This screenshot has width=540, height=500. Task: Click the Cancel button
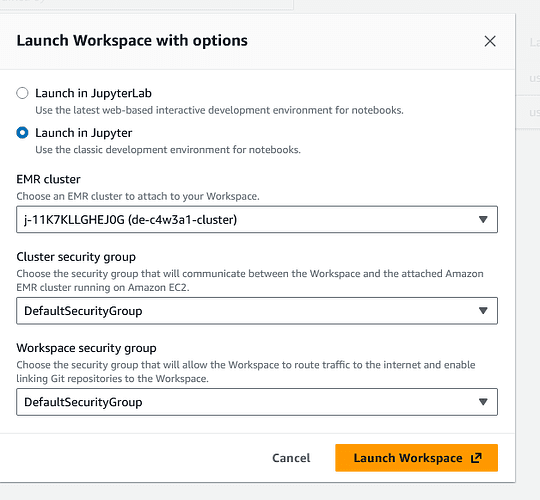click(x=291, y=458)
